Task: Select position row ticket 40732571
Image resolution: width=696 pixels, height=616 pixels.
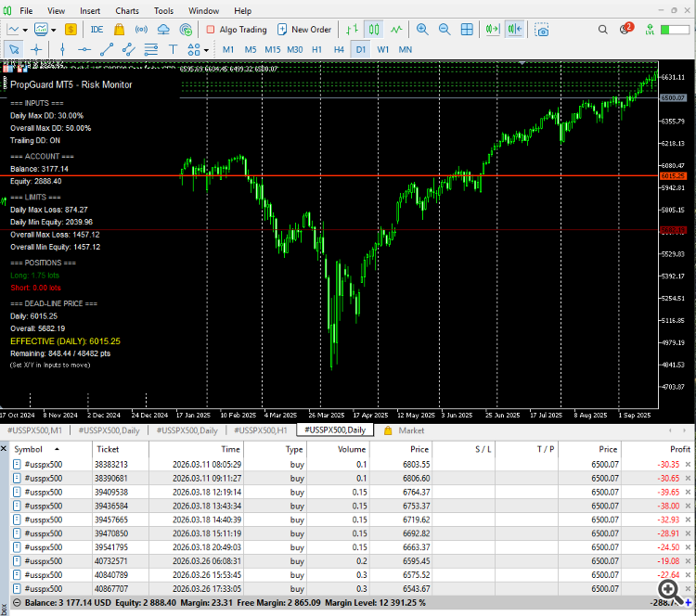Action: (x=351, y=561)
